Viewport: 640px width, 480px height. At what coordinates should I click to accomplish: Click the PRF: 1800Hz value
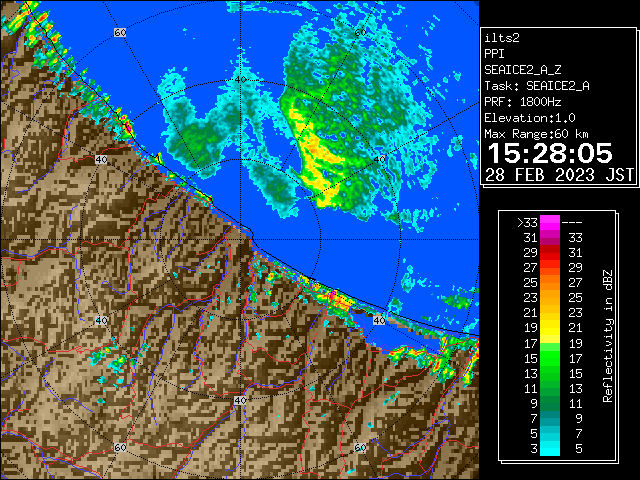tap(523, 102)
